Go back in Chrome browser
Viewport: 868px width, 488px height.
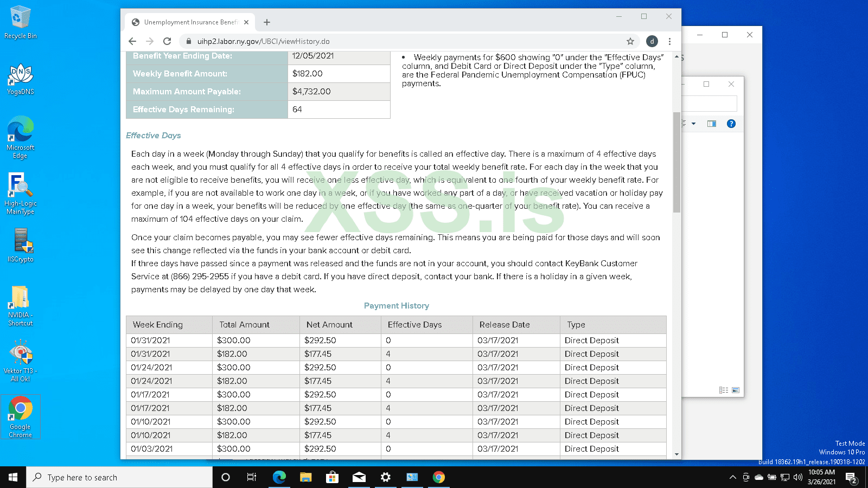tap(132, 41)
